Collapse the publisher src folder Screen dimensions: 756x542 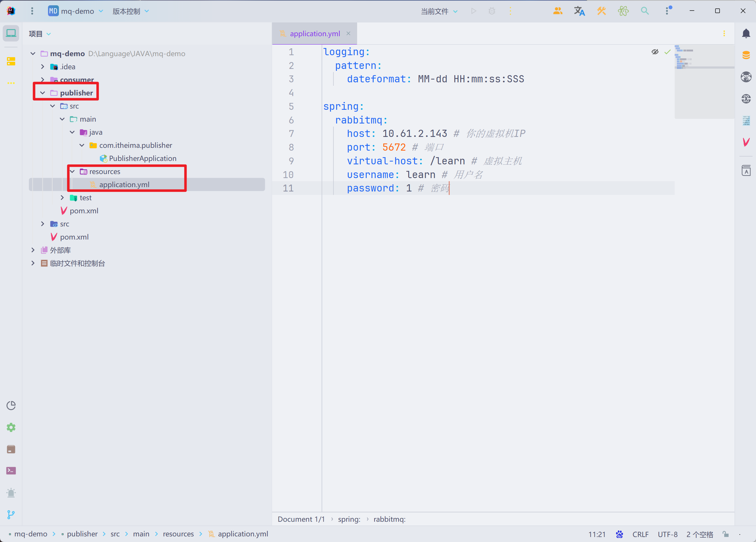coord(52,106)
